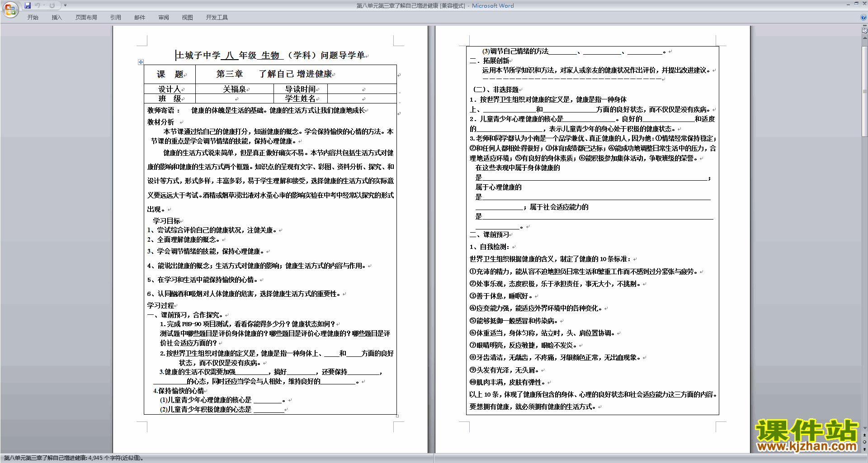Click the 二、课前预习 heading on page two
Image resolution: width=868 pixels, height=463 pixels.
[x=490, y=234]
